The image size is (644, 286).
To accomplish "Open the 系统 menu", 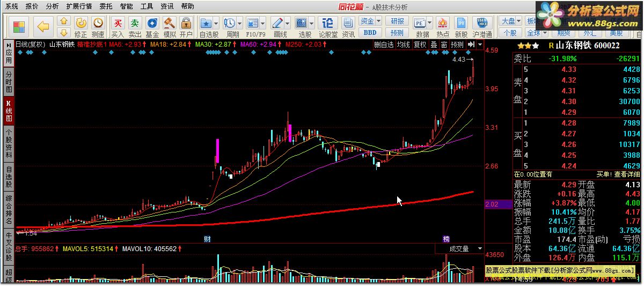I will 12,6.
